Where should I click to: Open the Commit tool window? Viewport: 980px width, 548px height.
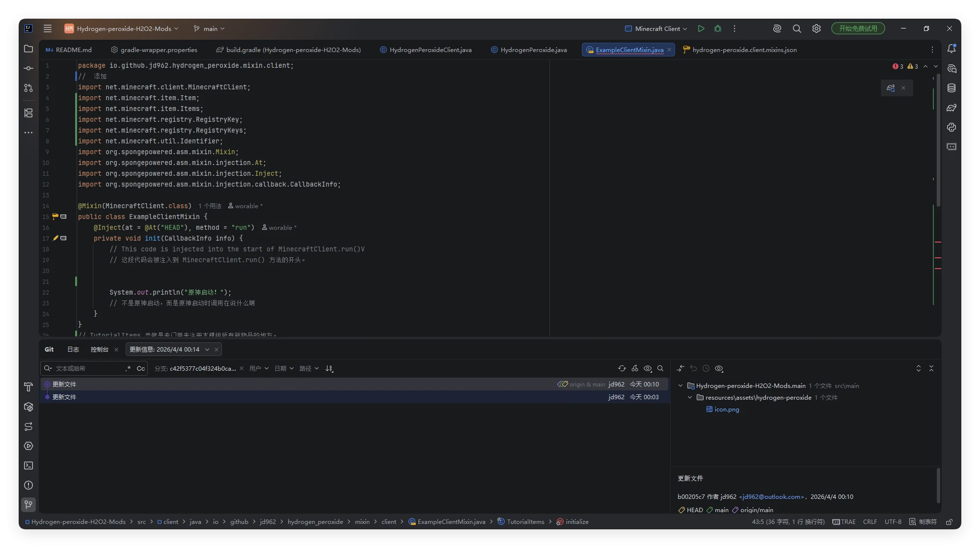[28, 68]
